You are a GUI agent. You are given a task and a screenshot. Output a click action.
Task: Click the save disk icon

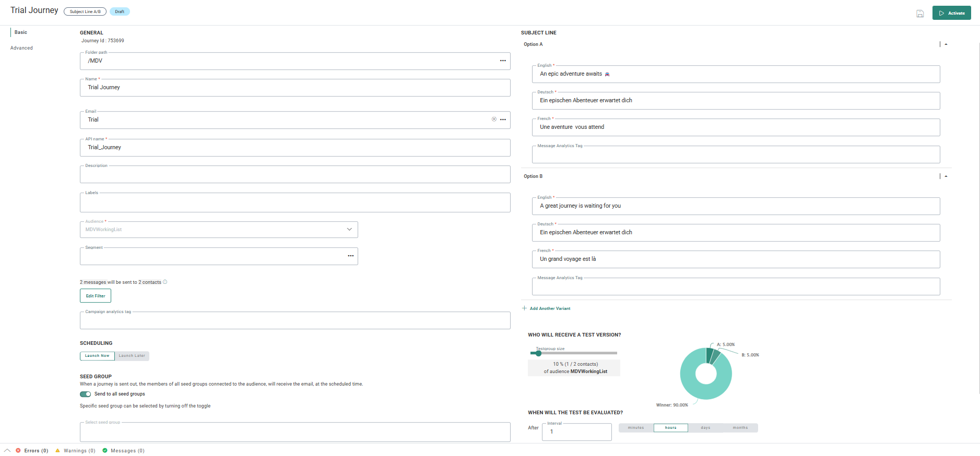[920, 14]
